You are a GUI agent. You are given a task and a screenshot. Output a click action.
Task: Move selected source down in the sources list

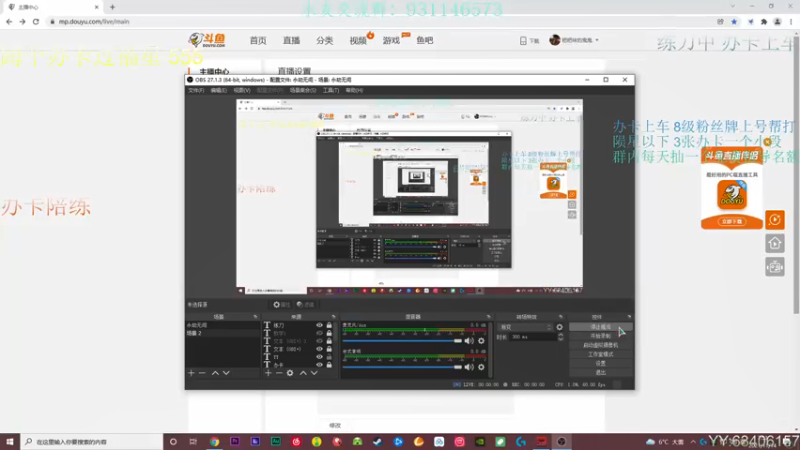pos(314,373)
